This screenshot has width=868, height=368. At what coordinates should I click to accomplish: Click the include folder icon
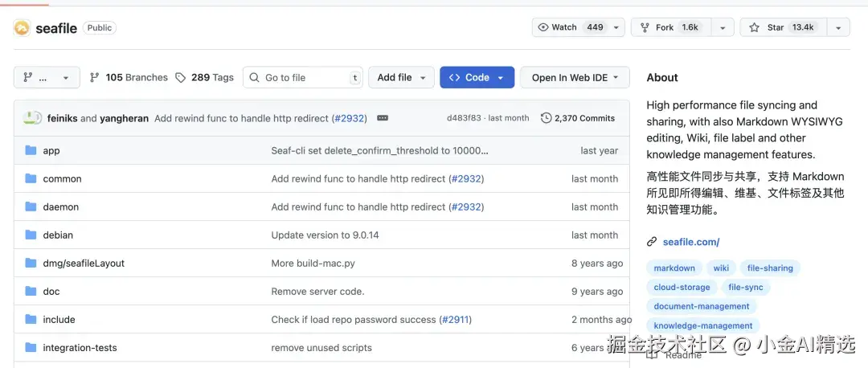coord(31,320)
